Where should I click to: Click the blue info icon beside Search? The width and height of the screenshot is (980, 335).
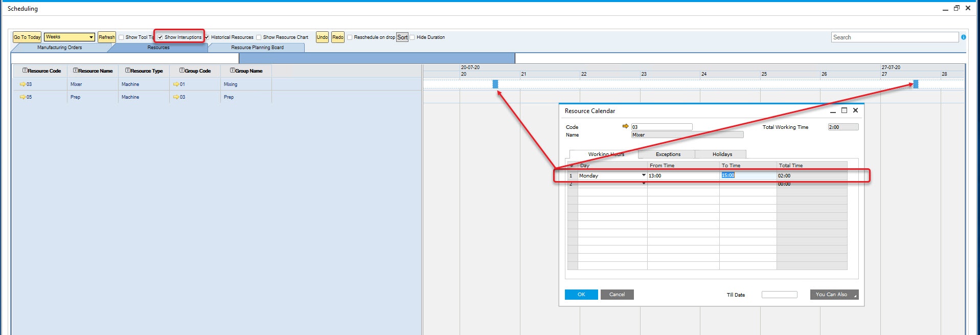tap(964, 37)
